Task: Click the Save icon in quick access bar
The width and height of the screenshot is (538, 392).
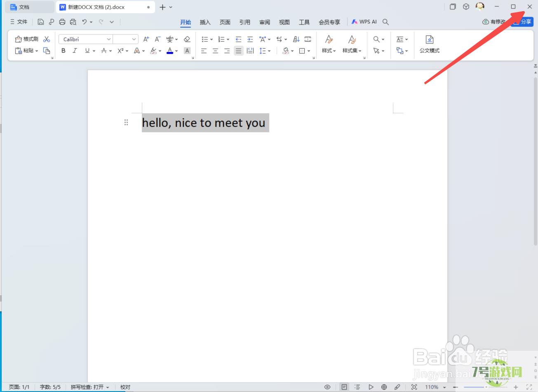Action: (40, 22)
